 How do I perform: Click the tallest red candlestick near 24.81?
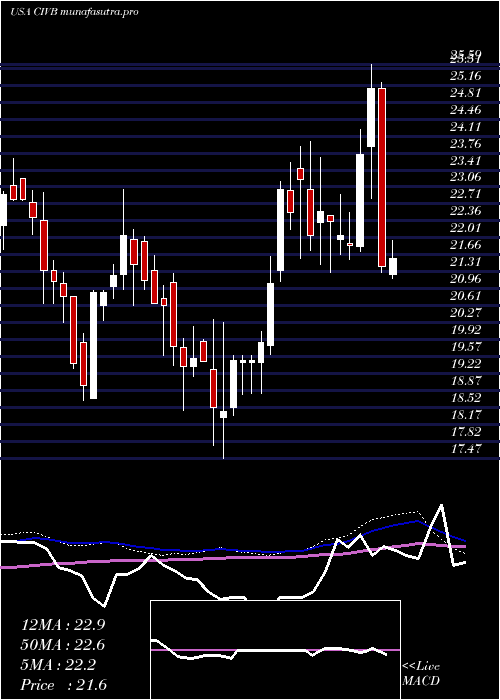[382, 178]
